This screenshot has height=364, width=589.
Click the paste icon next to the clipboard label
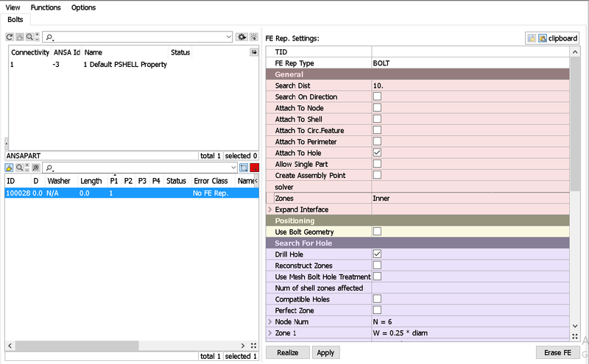[x=543, y=38]
